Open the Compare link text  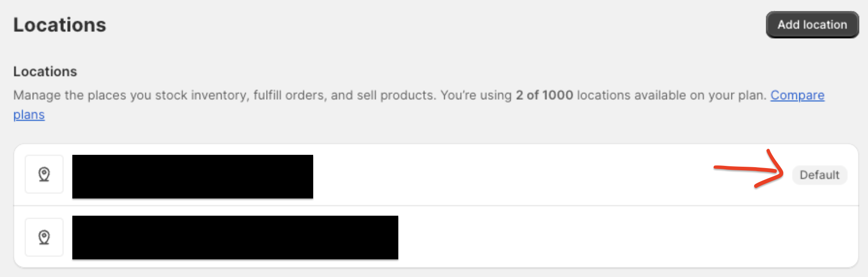(x=797, y=95)
